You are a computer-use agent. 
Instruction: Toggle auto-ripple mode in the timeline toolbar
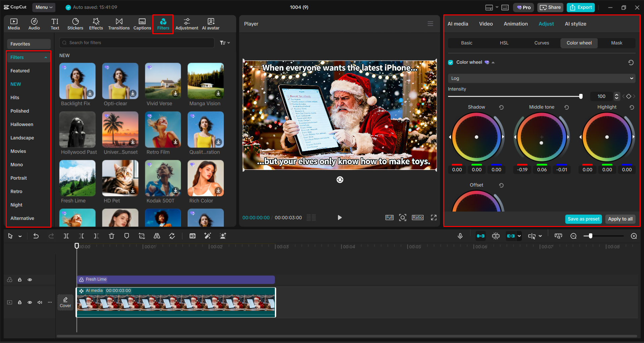pyautogui.click(x=481, y=236)
